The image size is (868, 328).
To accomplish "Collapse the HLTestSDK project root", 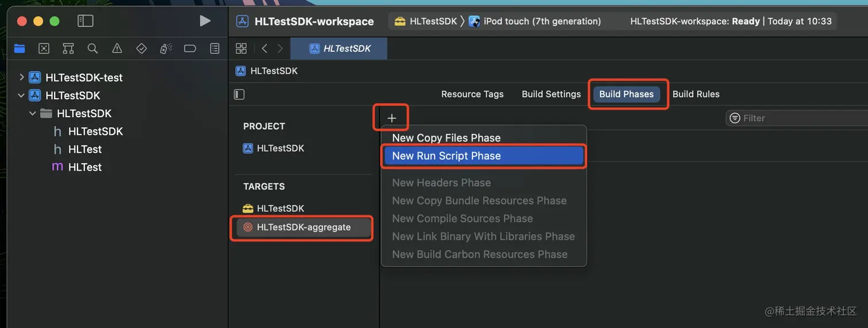I will 22,95.
